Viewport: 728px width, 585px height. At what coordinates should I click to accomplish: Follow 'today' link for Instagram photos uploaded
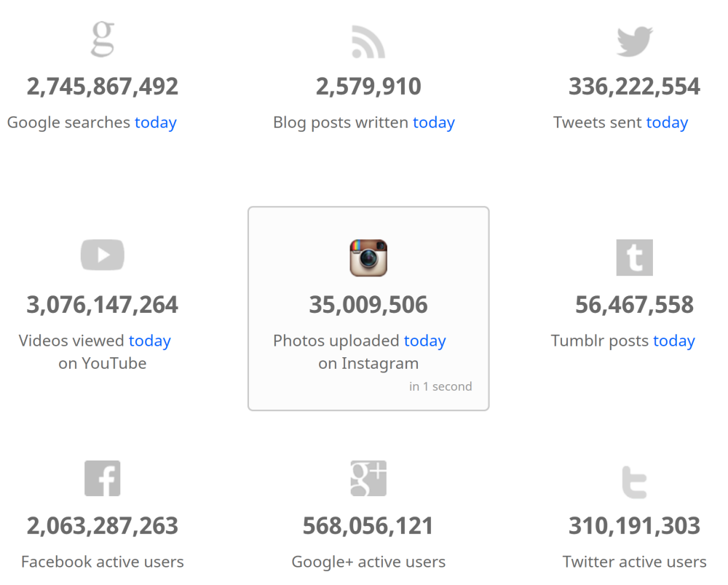click(x=425, y=341)
